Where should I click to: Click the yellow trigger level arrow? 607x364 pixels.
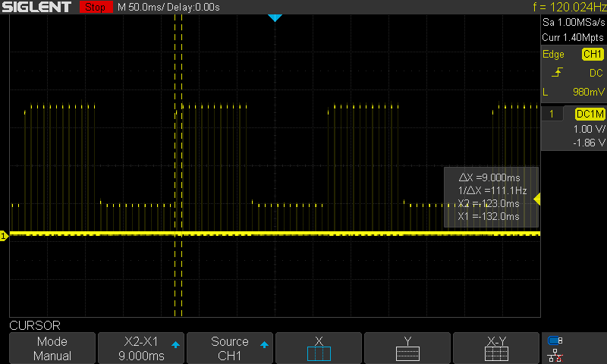[536, 199]
